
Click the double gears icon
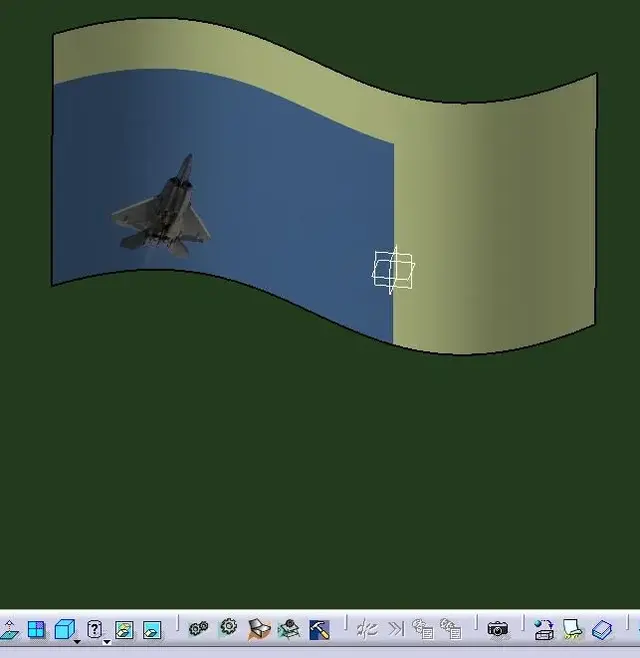(x=199, y=629)
